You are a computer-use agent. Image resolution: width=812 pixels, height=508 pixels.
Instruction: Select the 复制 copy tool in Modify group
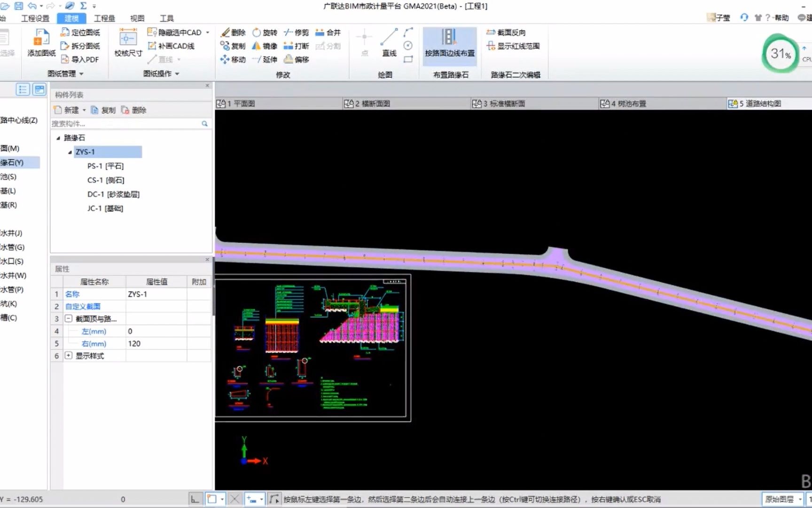(x=233, y=46)
